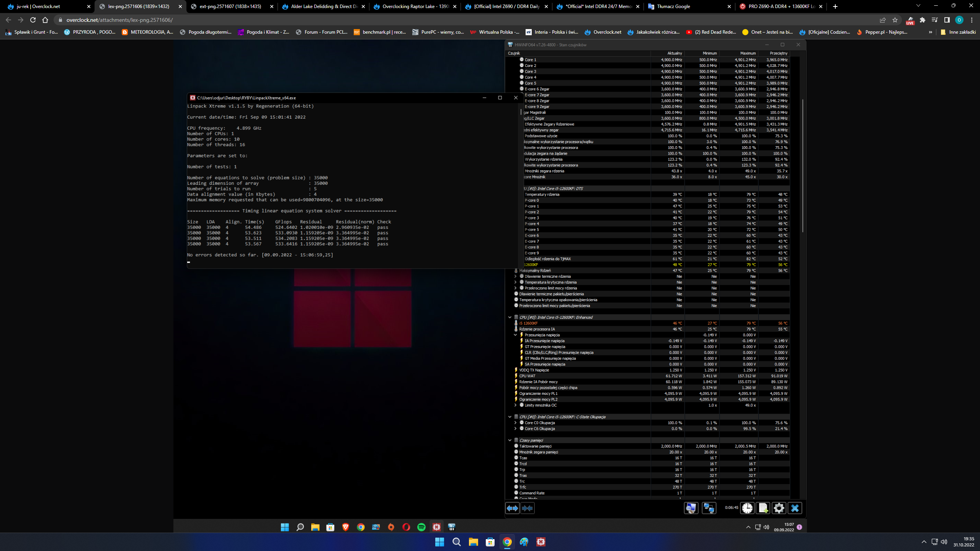Open a new tab with the plus button

pyautogui.click(x=835, y=7)
